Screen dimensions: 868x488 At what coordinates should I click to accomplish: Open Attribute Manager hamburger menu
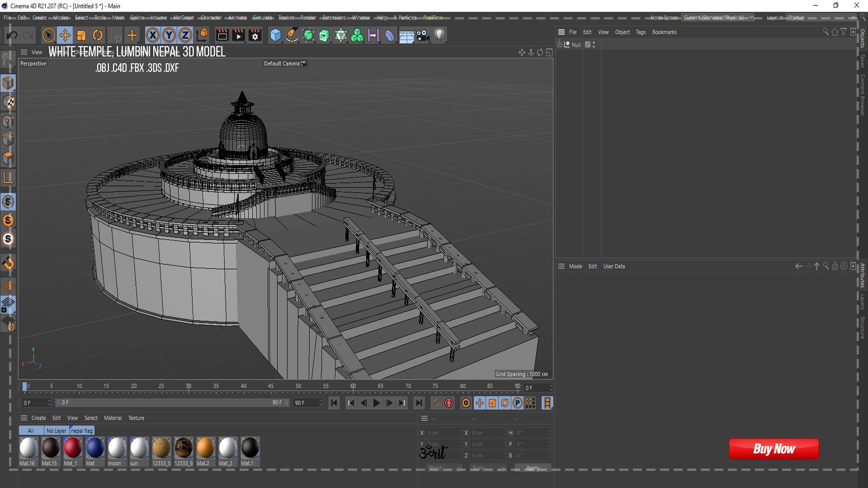pyautogui.click(x=561, y=266)
